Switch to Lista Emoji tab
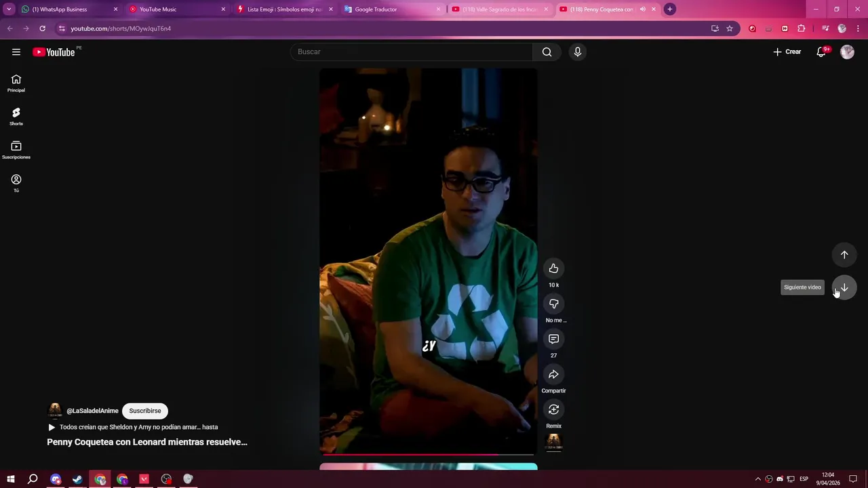This screenshot has width=868, height=488. pyautogui.click(x=284, y=9)
